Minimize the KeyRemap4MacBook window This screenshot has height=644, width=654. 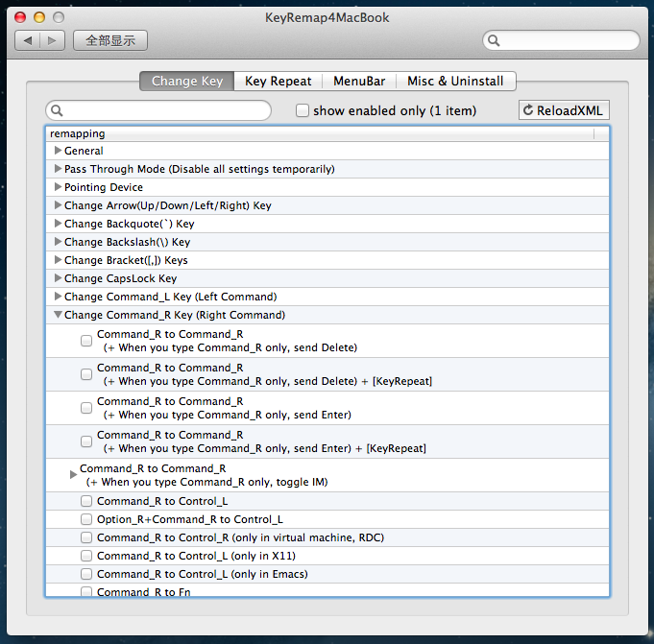point(39,17)
